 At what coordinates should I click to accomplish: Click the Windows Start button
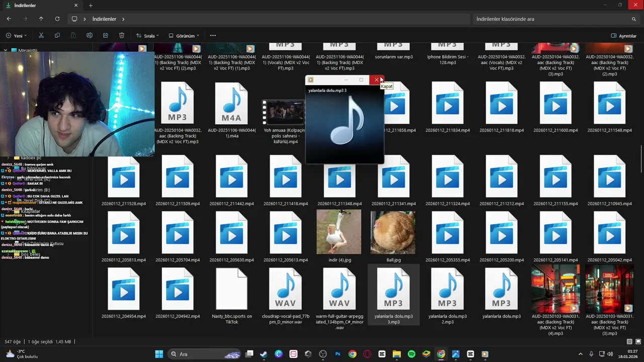159,354
